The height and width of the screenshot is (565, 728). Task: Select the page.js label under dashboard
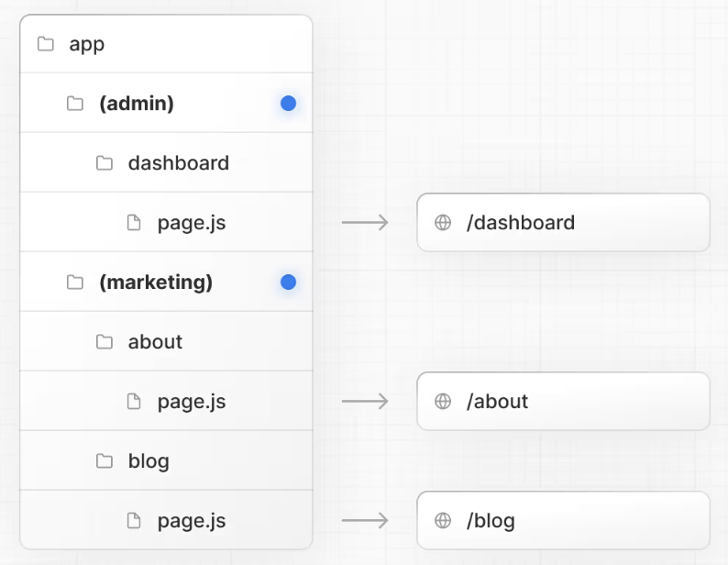pos(192,223)
